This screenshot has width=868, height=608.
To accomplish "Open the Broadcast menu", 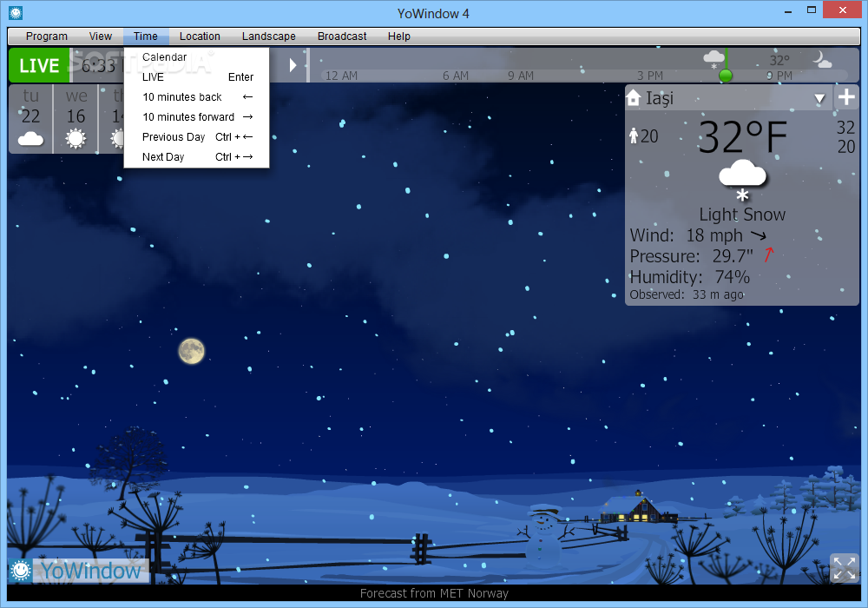I will [342, 36].
